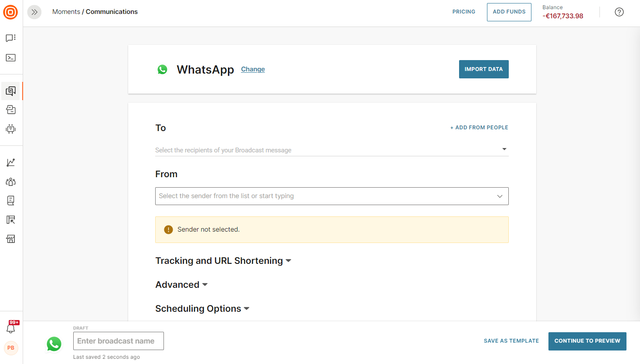Open the People icon in sidebar

(x=11, y=182)
